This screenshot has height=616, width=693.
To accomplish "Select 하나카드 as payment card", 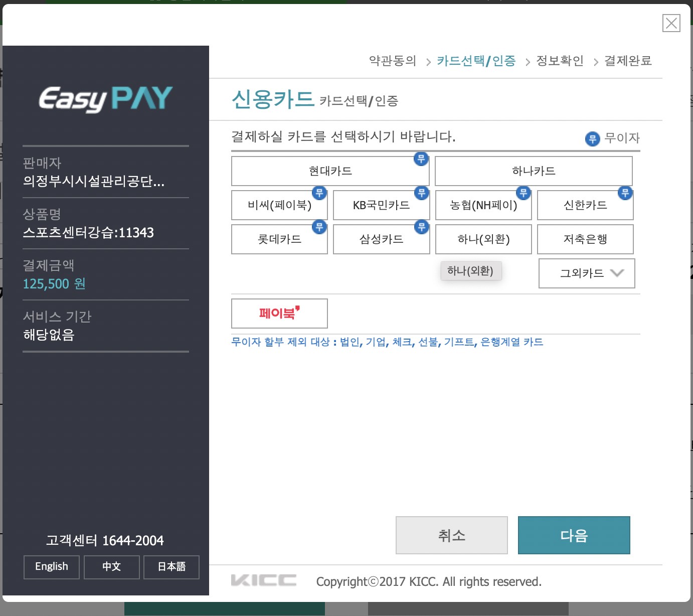I will click(534, 171).
